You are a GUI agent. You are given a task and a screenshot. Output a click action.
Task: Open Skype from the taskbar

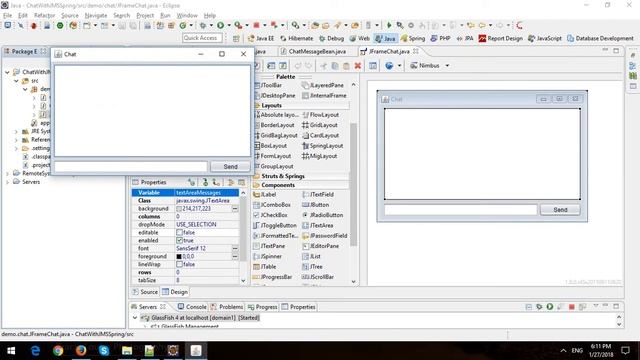click(x=104, y=351)
